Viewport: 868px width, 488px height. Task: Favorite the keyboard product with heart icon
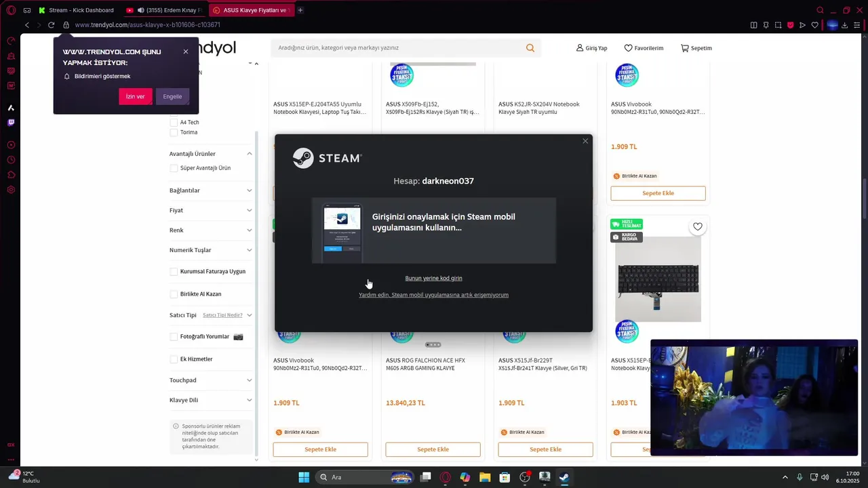(698, 226)
